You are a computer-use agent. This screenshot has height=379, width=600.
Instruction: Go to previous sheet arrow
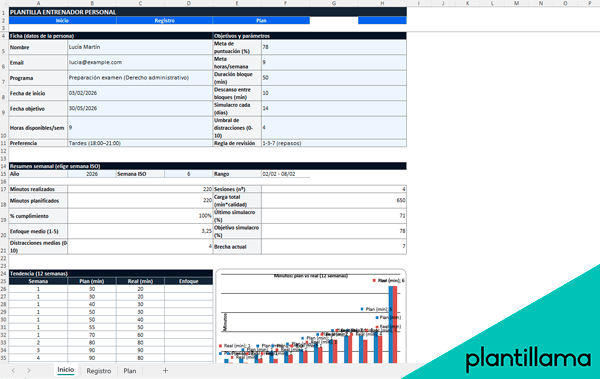tap(13, 371)
